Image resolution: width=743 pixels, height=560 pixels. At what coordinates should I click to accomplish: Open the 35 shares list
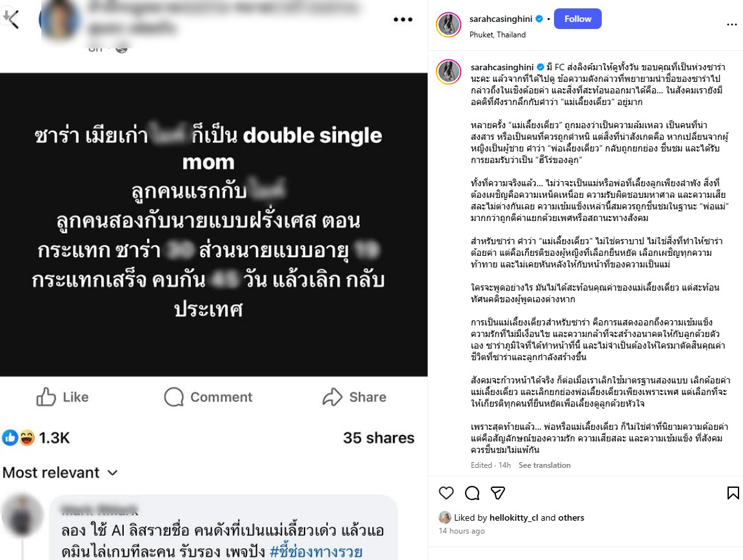pyautogui.click(x=379, y=438)
